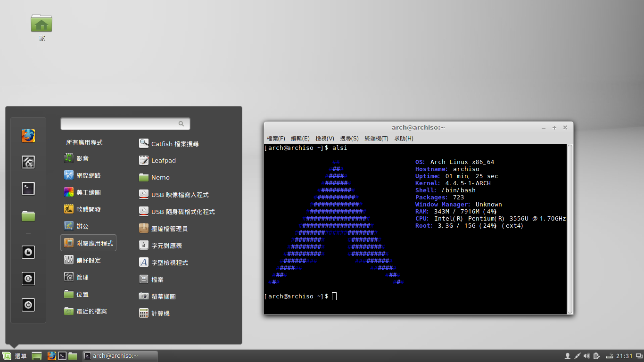The image size is (644, 362).
Task: Click the 'Kernel: 4.4.5-1-ARCH' line in terminal
Action: [453, 183]
